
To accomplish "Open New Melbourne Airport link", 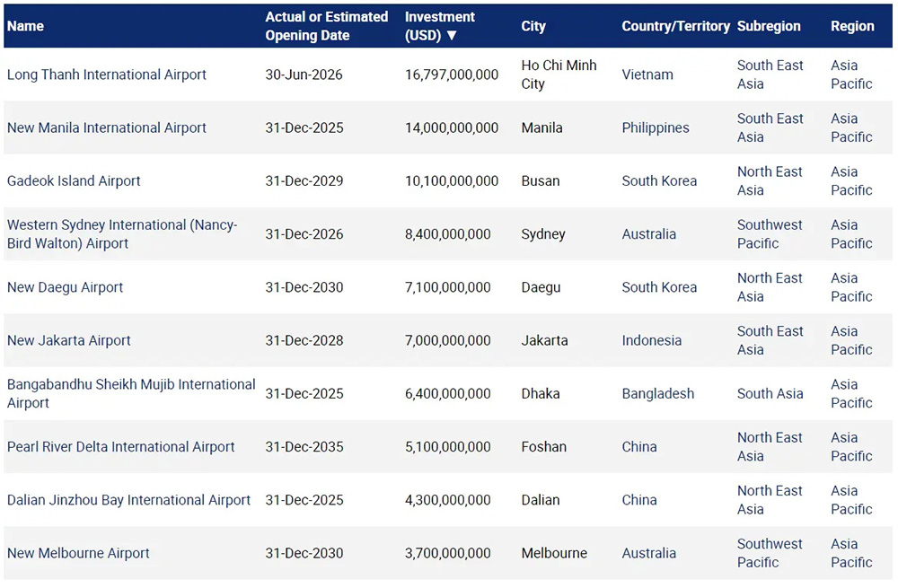I will [x=78, y=554].
